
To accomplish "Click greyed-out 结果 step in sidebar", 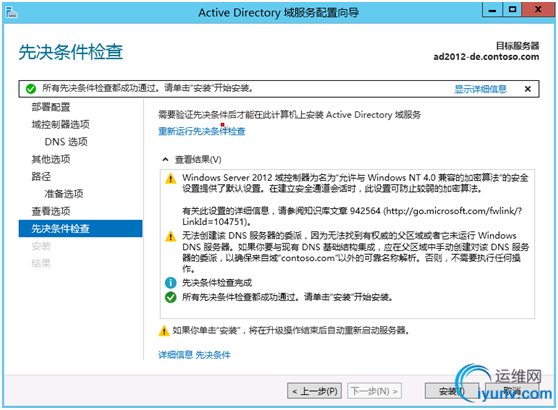I will pyautogui.click(x=41, y=263).
